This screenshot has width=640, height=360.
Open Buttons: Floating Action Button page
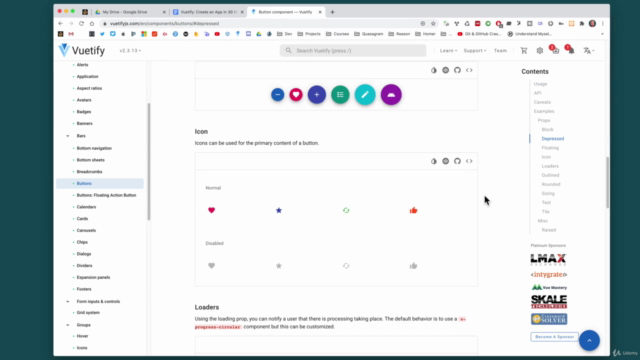coord(107,196)
